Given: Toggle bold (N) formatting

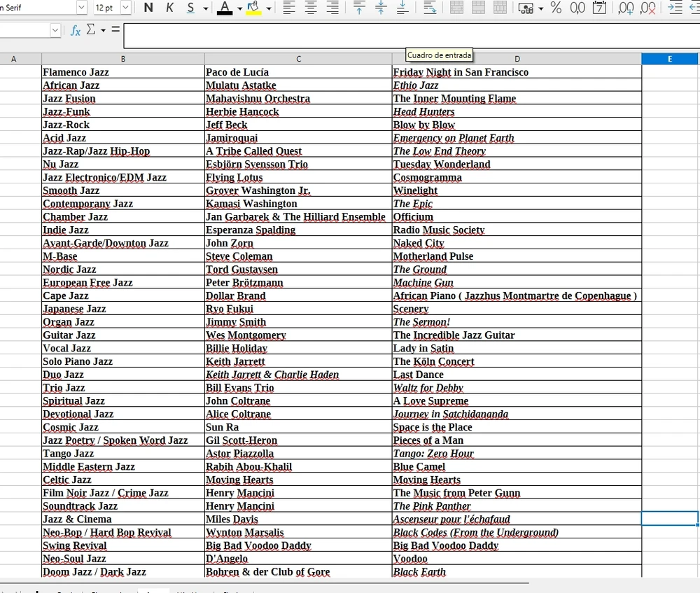Looking at the screenshot, I should [x=148, y=8].
